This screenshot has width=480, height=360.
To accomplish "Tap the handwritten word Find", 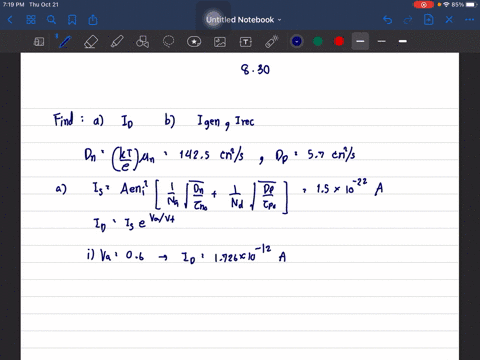I will pos(63,119).
